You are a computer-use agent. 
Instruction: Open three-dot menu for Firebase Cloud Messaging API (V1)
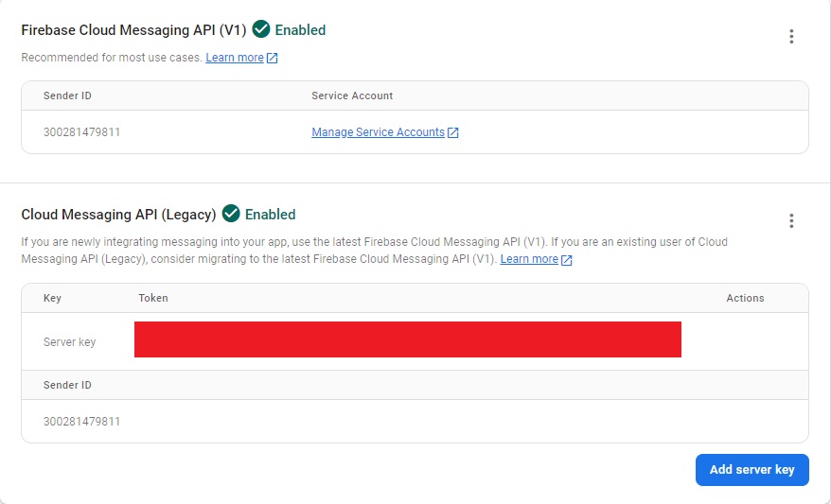pos(791,37)
